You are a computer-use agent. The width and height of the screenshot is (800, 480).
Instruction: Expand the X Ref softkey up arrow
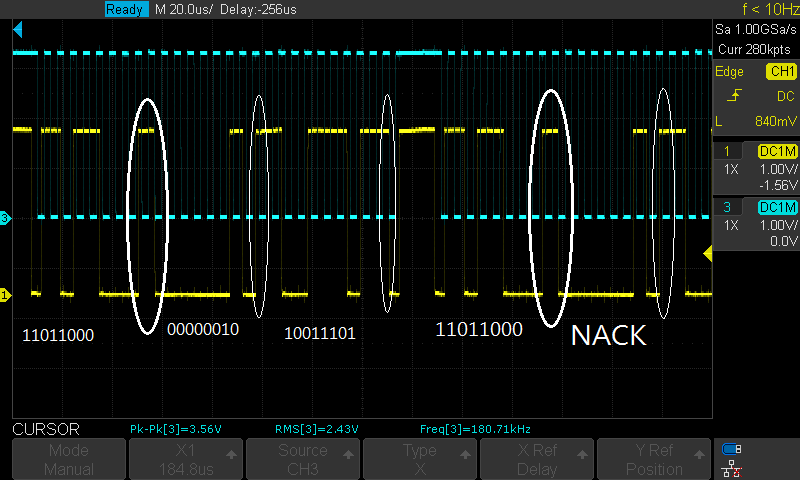pos(582,454)
